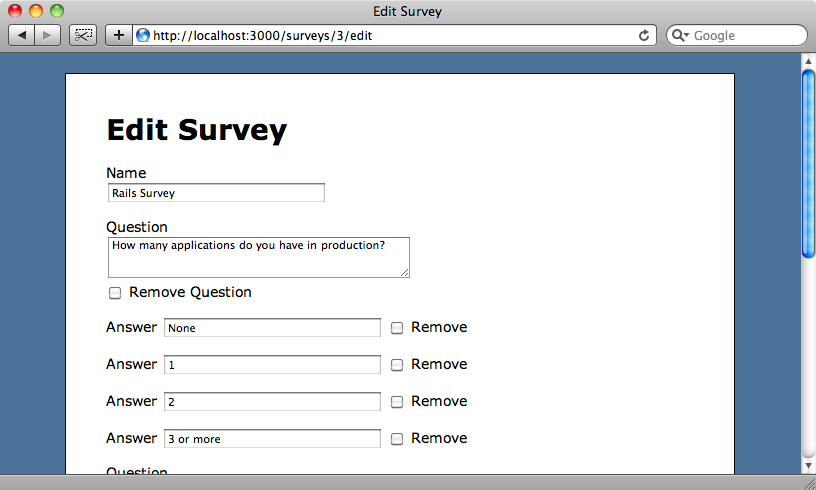Go forward with the browser forward arrow

click(x=47, y=35)
